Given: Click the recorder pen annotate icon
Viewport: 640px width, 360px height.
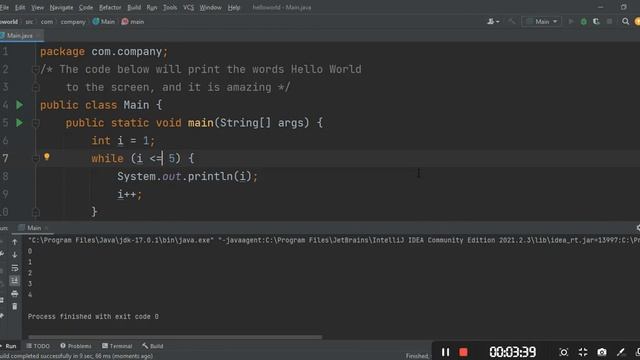Looking at the screenshot, I should (620, 352).
